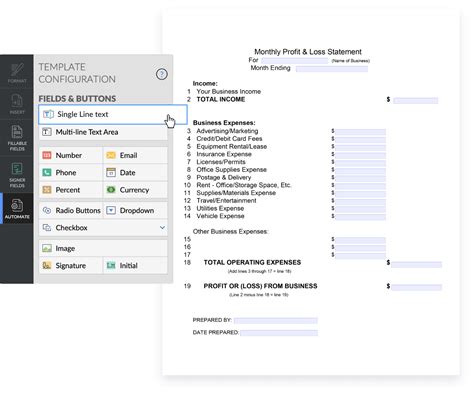The height and width of the screenshot is (395, 474).
Task: Expand the Checkbox options chevron
Action: coord(162,228)
